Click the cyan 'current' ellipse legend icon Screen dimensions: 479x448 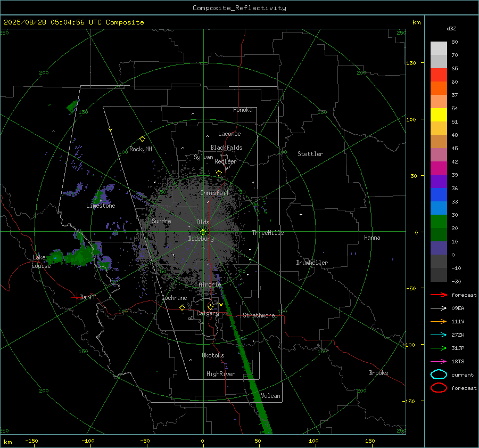(x=439, y=374)
